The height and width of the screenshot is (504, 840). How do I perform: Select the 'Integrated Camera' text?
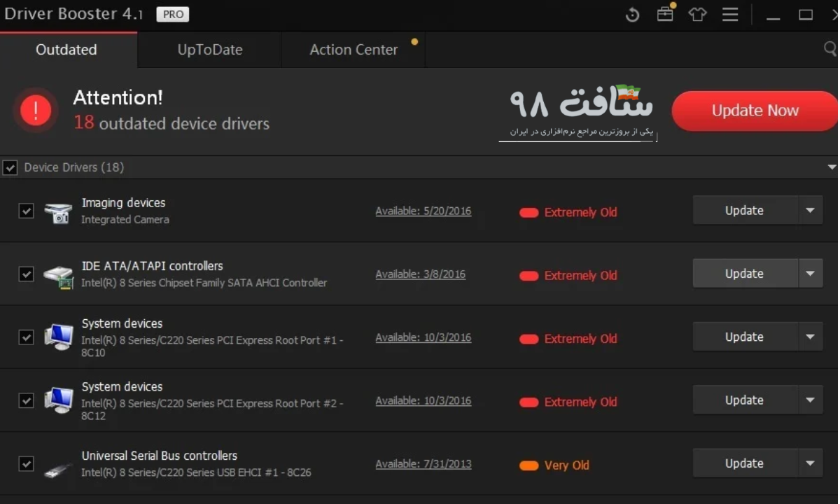click(x=125, y=220)
